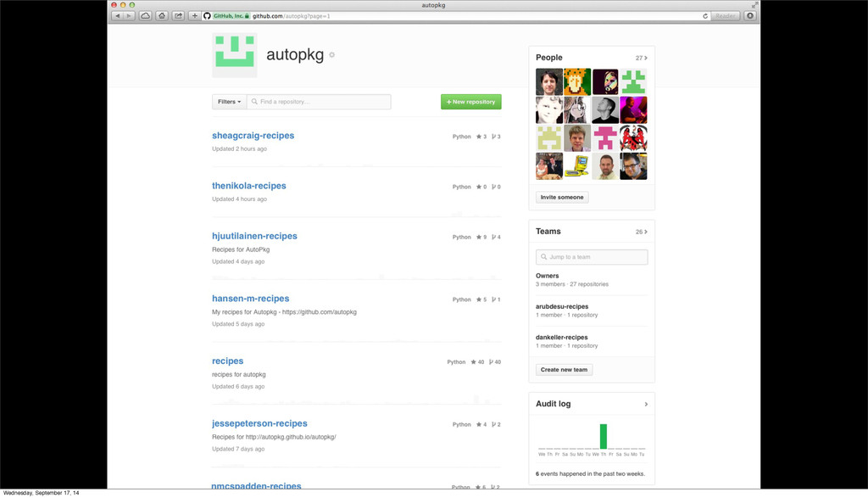Click the Teams heading link
Image resolution: width=868 pixels, height=498 pixels.
548,232
